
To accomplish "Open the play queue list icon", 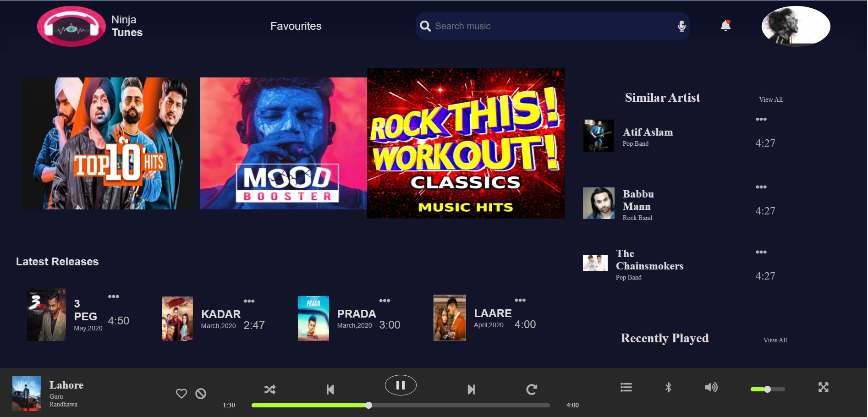I will click(626, 387).
